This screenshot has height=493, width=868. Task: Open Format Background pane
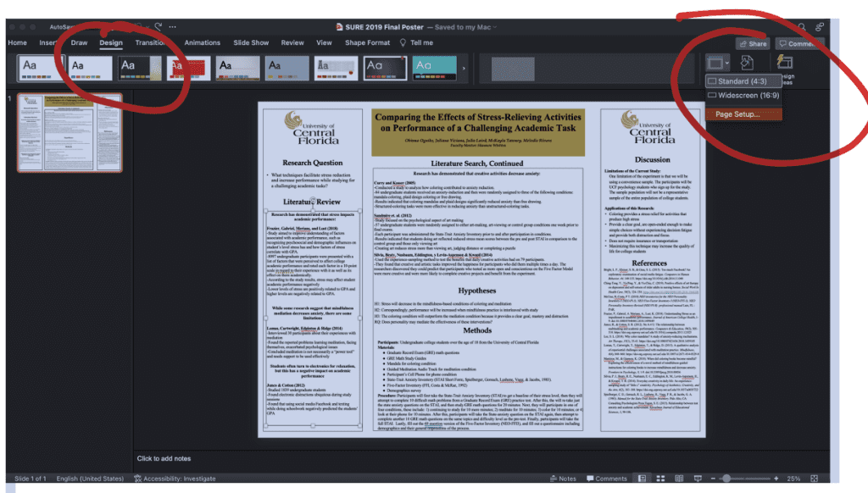coord(747,63)
